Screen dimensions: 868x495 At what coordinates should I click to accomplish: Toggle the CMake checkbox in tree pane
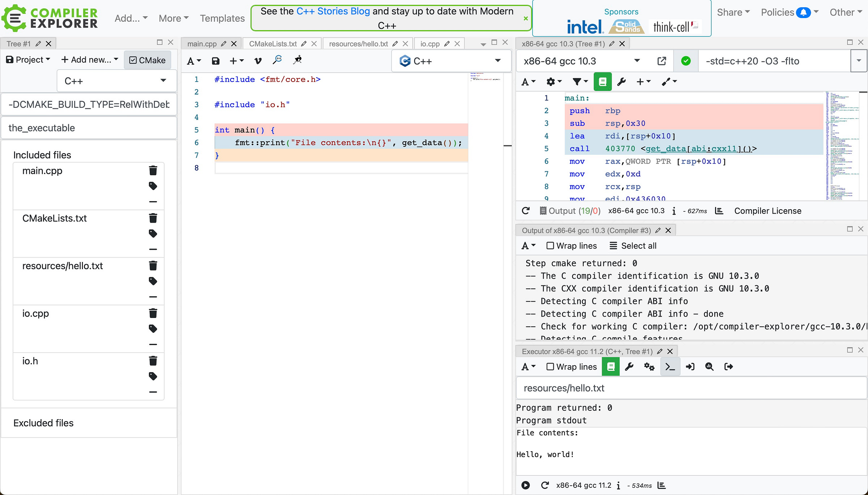tap(147, 60)
